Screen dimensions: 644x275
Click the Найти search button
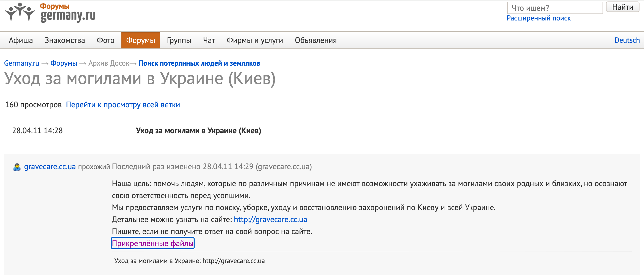tap(623, 7)
